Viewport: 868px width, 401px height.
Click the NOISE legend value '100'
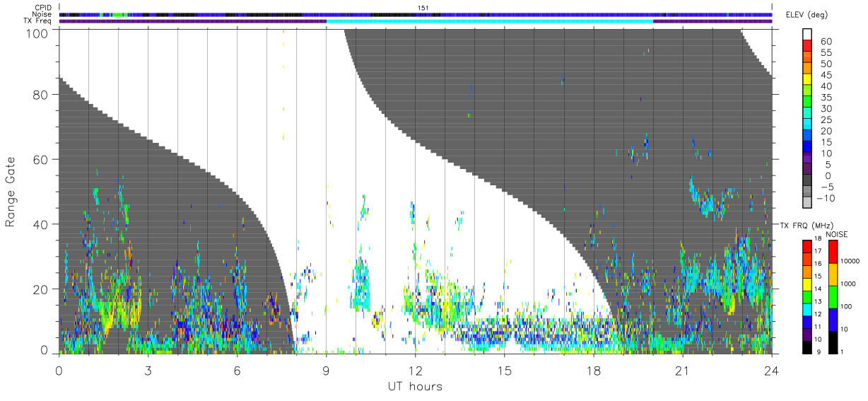(848, 307)
